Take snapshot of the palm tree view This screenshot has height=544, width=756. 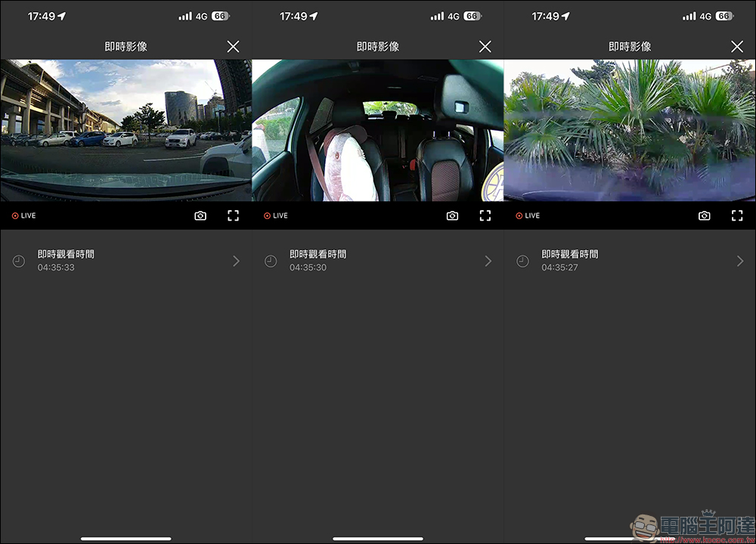(704, 215)
